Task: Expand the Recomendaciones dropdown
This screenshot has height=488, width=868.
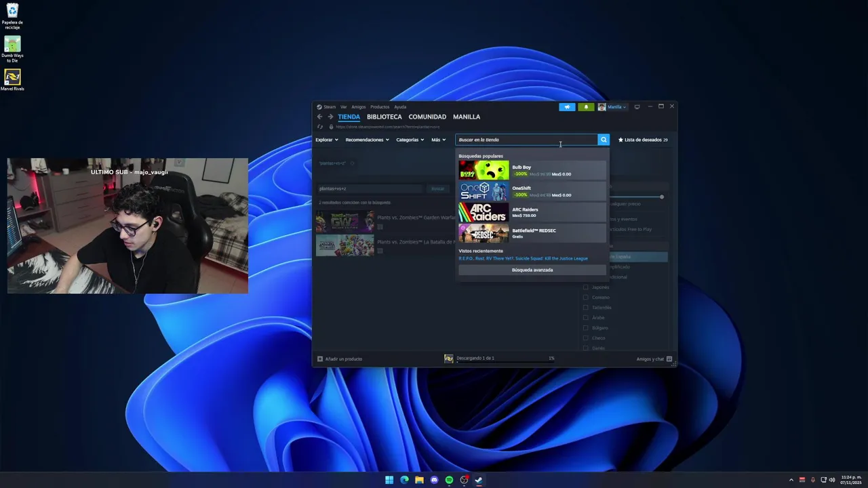Action: (367, 140)
